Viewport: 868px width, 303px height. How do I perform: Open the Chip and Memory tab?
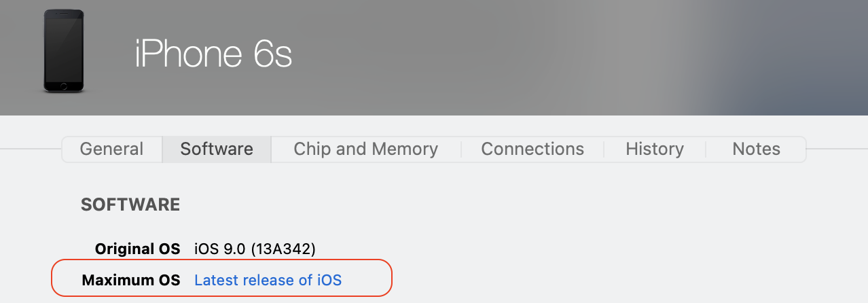[365, 149]
